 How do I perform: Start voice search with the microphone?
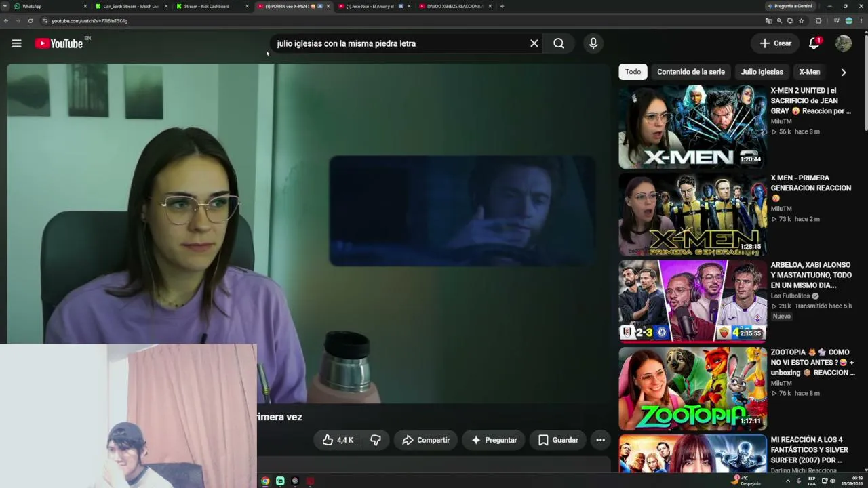point(593,43)
